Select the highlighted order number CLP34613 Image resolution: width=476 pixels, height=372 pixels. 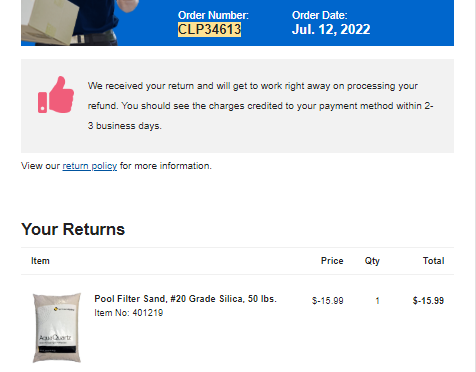(x=209, y=29)
